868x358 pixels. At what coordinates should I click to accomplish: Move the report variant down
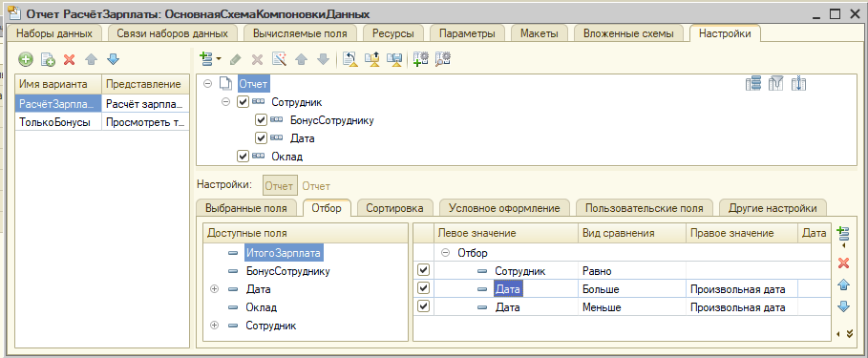pyautogui.click(x=113, y=60)
